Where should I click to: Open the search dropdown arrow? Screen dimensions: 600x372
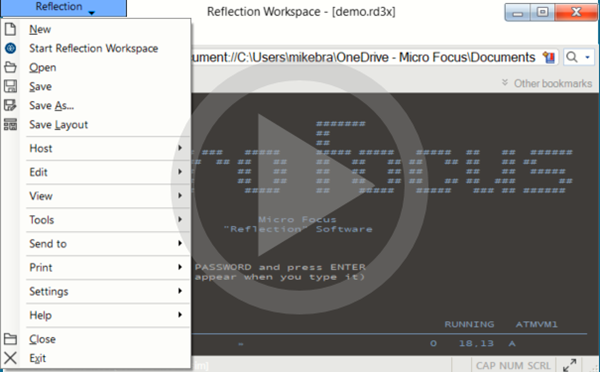pyautogui.click(x=587, y=57)
